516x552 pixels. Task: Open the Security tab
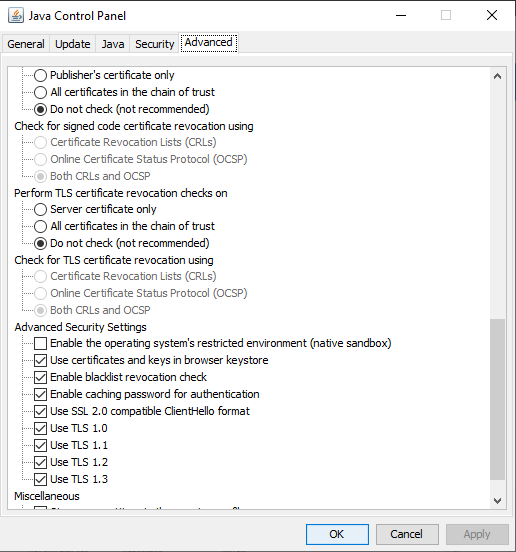coord(155,44)
